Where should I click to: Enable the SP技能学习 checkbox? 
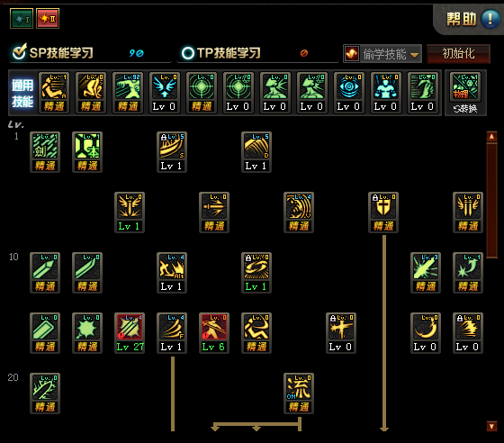pyautogui.click(x=19, y=52)
